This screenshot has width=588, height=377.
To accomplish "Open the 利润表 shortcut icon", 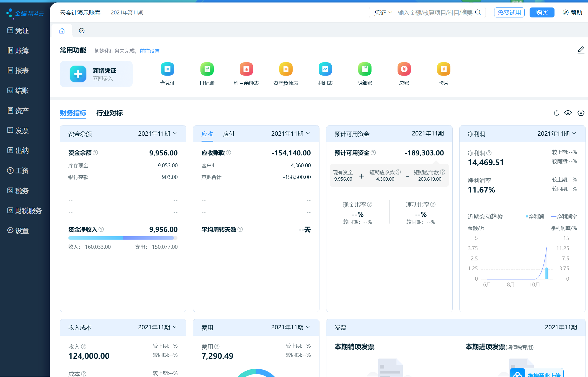I will 325,69.
